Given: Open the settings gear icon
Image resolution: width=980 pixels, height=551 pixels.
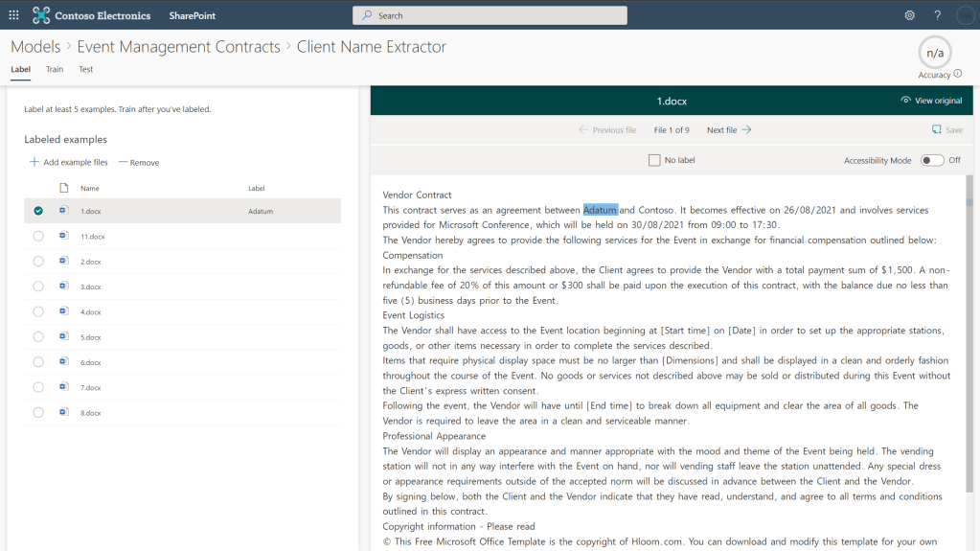Looking at the screenshot, I should pyautogui.click(x=909, y=15).
